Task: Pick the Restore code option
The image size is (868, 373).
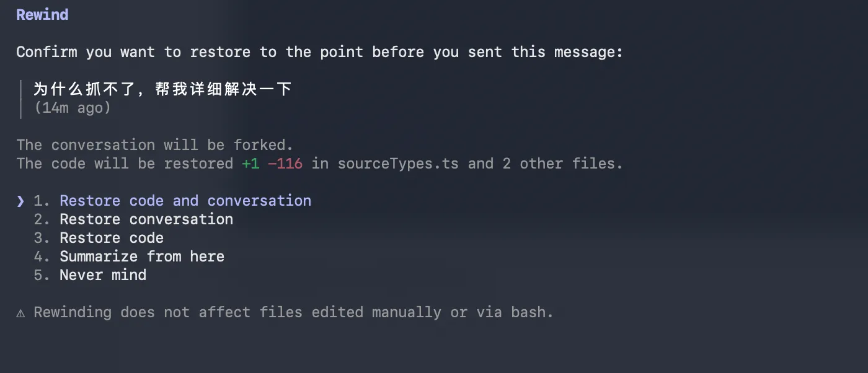Action: (112, 238)
